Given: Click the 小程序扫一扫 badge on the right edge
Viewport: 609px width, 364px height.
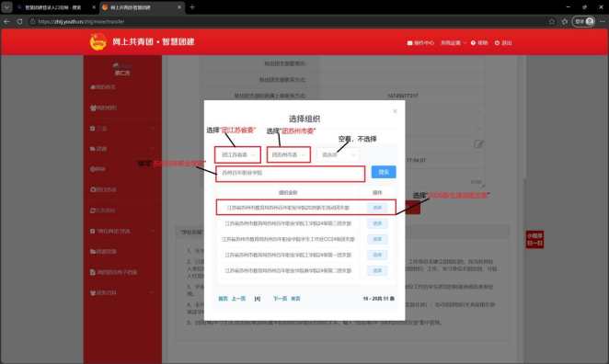Looking at the screenshot, I should pos(534,239).
